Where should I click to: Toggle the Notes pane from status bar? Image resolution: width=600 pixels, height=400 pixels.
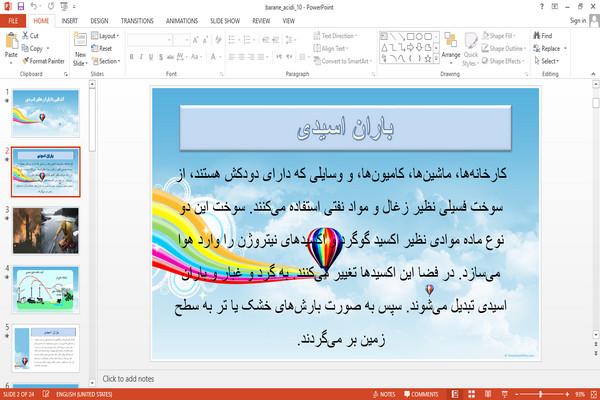pos(384,394)
